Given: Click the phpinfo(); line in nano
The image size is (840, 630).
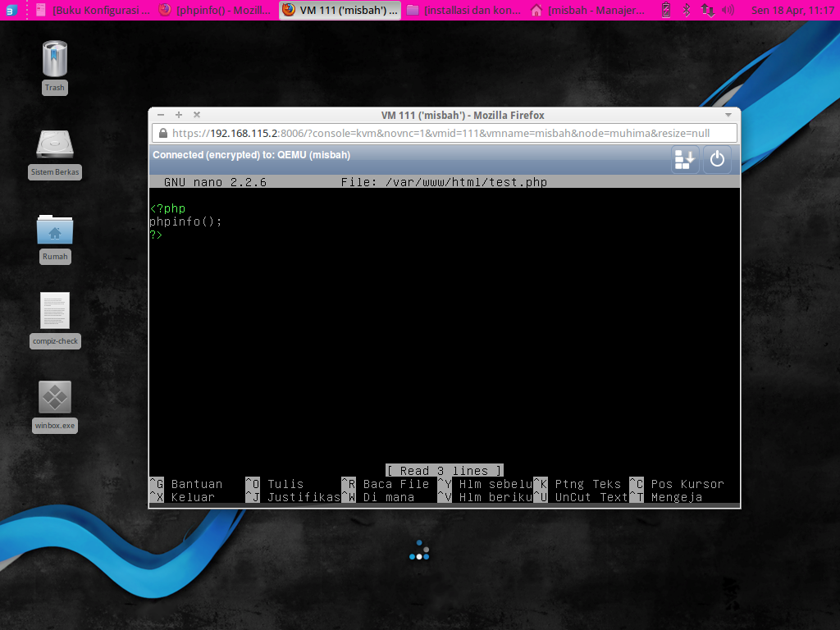Looking at the screenshot, I should coord(185,221).
